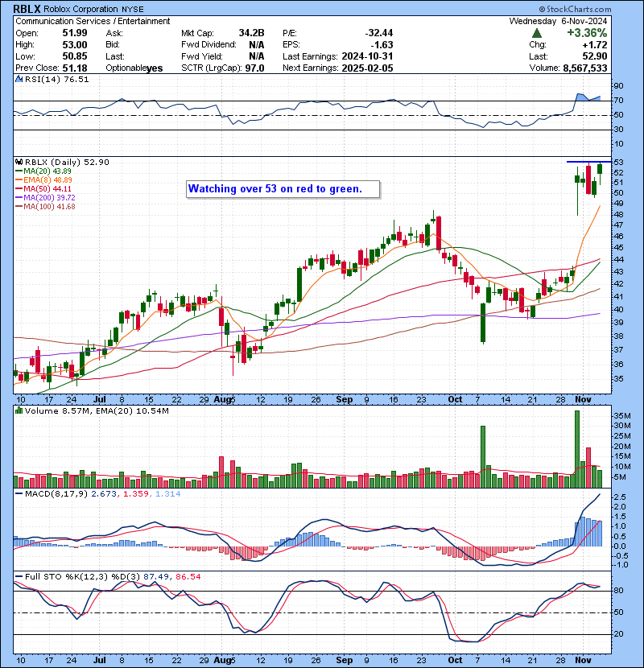Click the tallest early-November volume bar
The width and height of the screenshot is (644, 668).
click(x=577, y=449)
